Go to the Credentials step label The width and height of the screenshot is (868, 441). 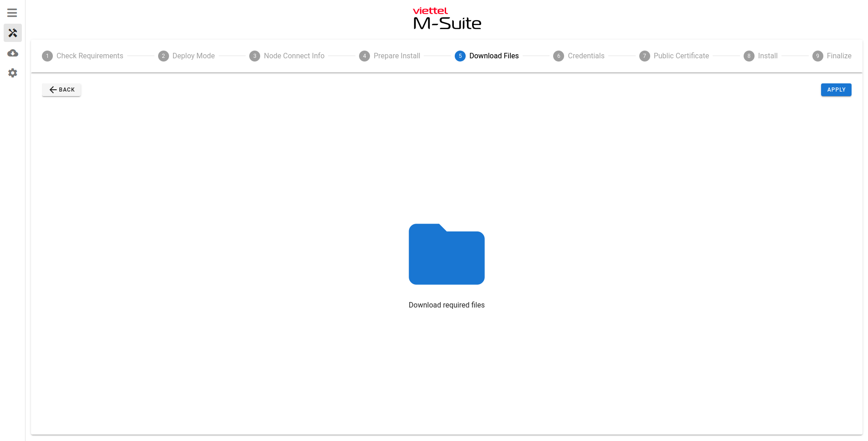(x=586, y=56)
